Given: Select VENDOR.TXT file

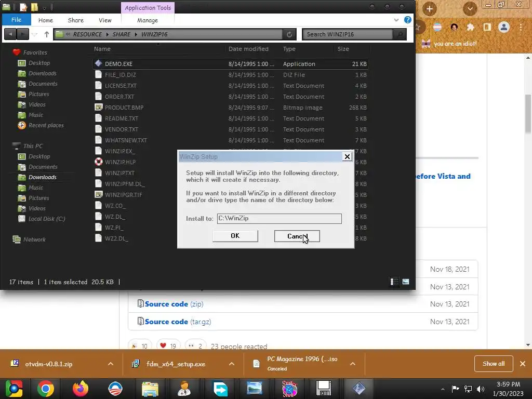Looking at the screenshot, I should click(x=121, y=129).
